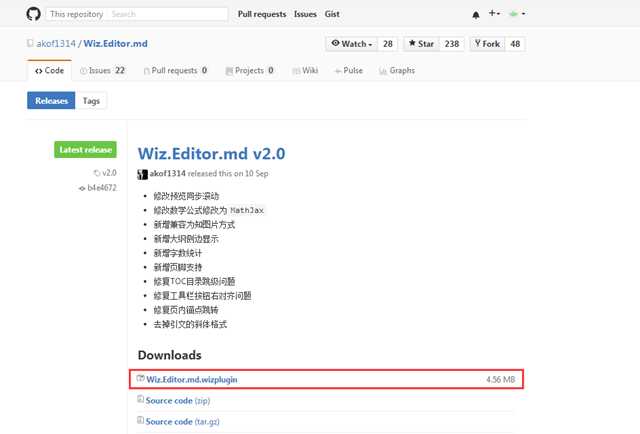This screenshot has width=640, height=434.
Task: Switch to the Projects tab
Action: pos(249,70)
